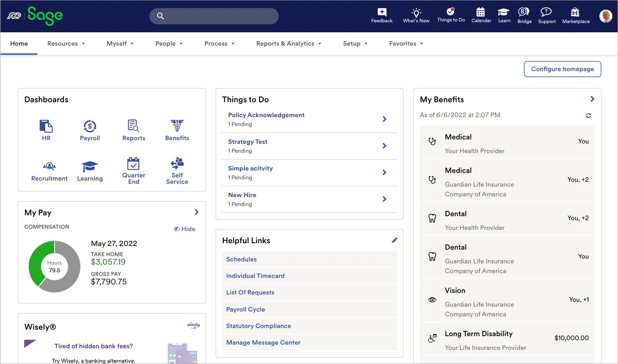The image size is (618, 364).
Task: Expand the Policy Acknowledgement item
Action: point(384,119)
